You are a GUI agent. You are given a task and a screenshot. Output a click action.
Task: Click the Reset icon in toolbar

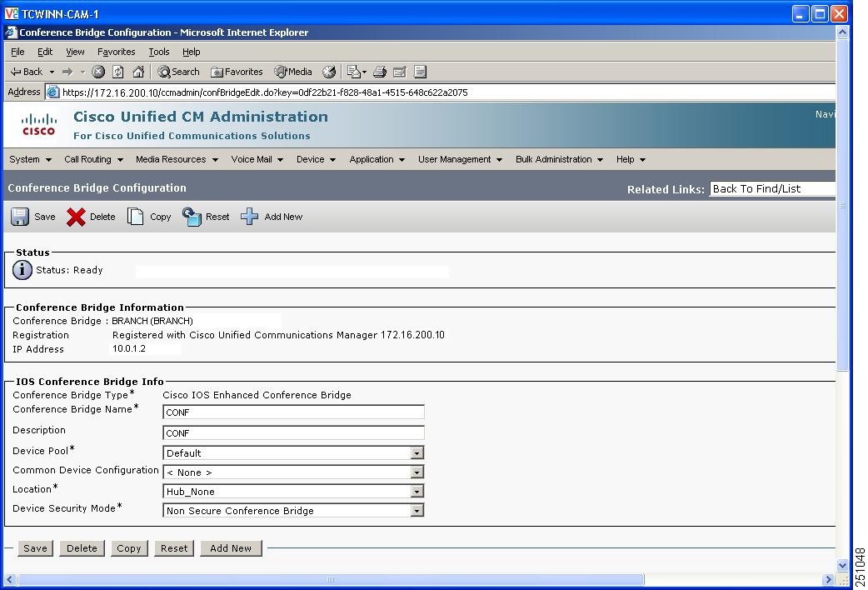click(192, 217)
